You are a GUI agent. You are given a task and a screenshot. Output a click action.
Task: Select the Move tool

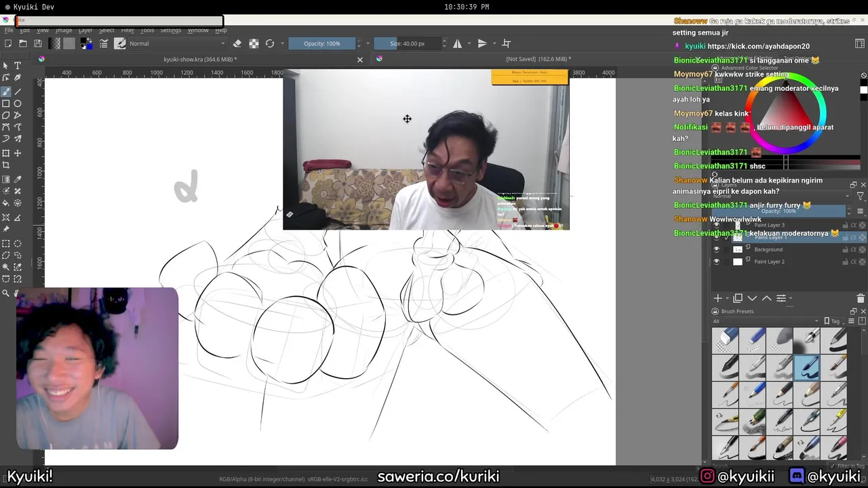tap(18, 153)
